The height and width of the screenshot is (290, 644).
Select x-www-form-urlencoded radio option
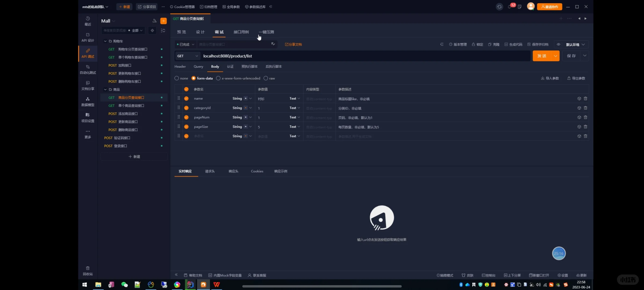(x=218, y=78)
